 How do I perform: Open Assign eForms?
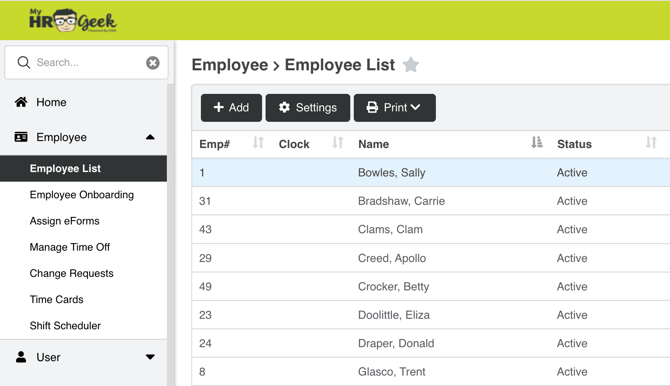click(65, 221)
